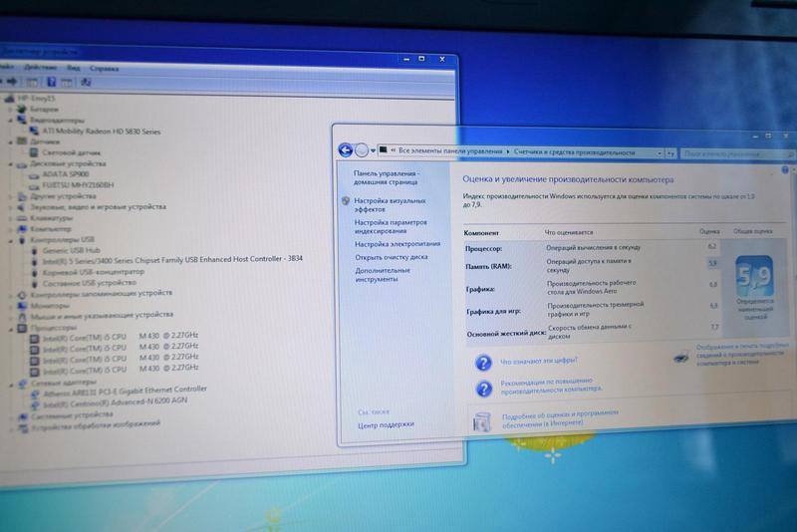The height and width of the screenshot is (532, 797).
Task: Click the blue question icon beside 'Что означают эти цифры?'
Action: pos(483,363)
